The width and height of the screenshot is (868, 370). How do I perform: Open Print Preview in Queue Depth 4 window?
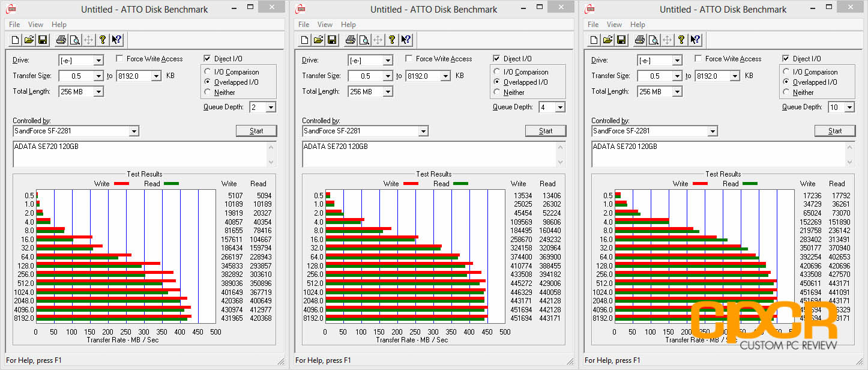[x=364, y=40]
